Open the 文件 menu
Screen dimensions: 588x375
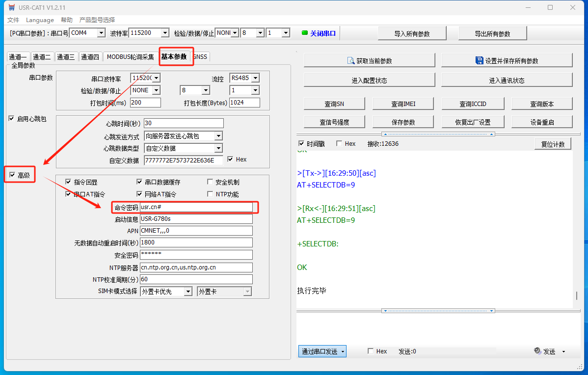coord(13,20)
